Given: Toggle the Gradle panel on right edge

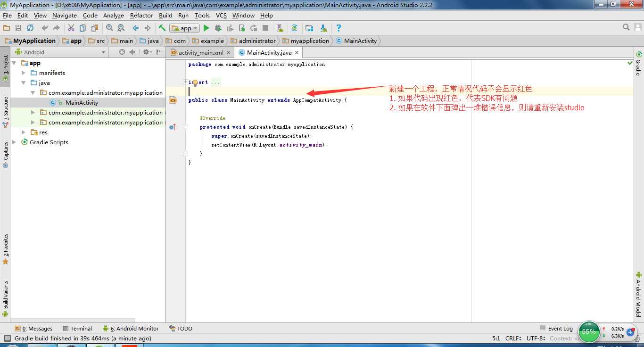Looking at the screenshot, I should pyautogui.click(x=639, y=64).
